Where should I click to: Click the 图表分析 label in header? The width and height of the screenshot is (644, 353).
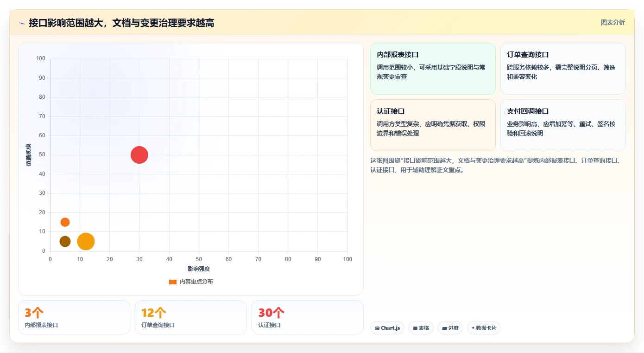click(612, 22)
